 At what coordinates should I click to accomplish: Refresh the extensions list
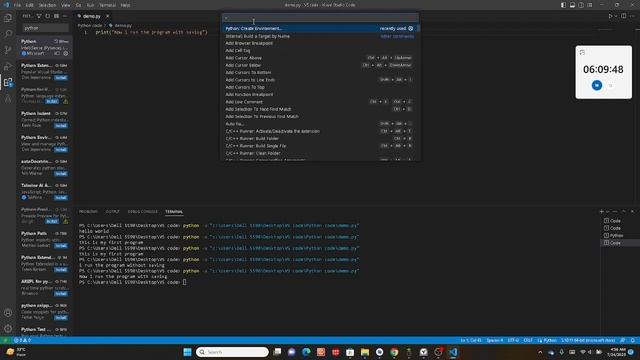point(48,16)
